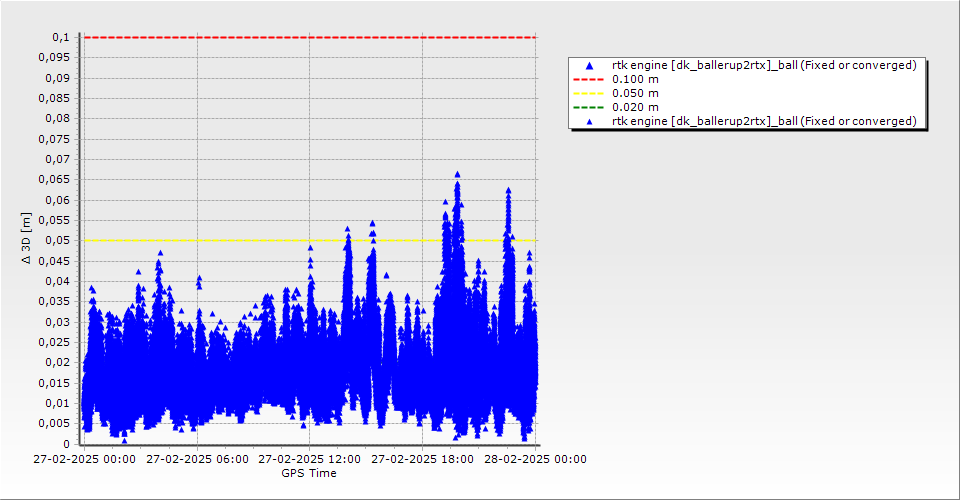The width and height of the screenshot is (960, 500).
Task: Select the "0.050 m" legend label
Action: pos(636,94)
